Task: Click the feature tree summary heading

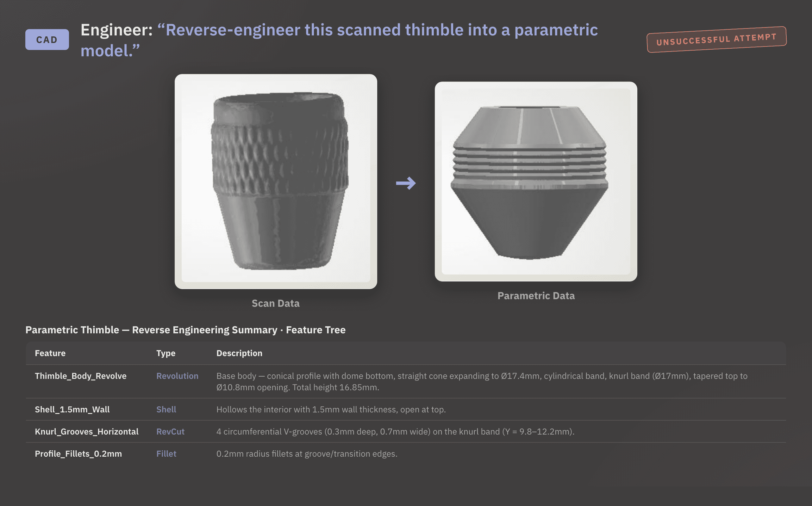Action: pyautogui.click(x=185, y=330)
